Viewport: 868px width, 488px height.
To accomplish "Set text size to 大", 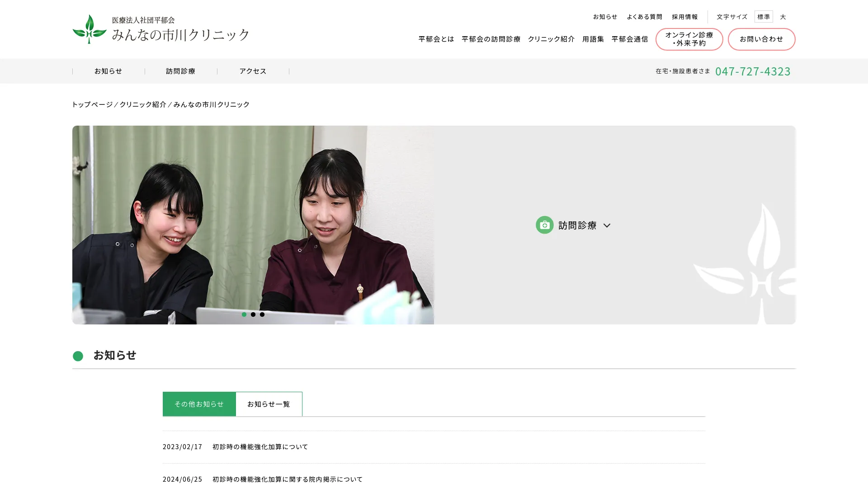I will coord(783,17).
